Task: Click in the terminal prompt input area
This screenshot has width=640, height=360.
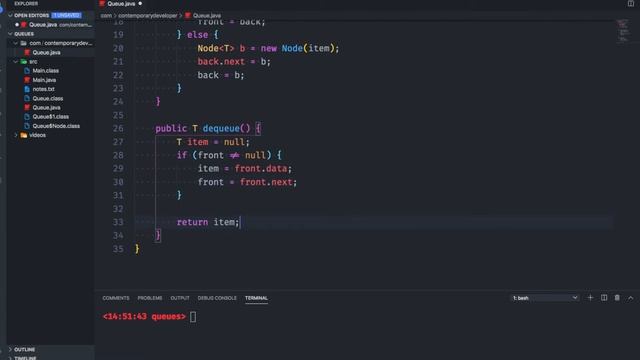Action: coord(193,317)
